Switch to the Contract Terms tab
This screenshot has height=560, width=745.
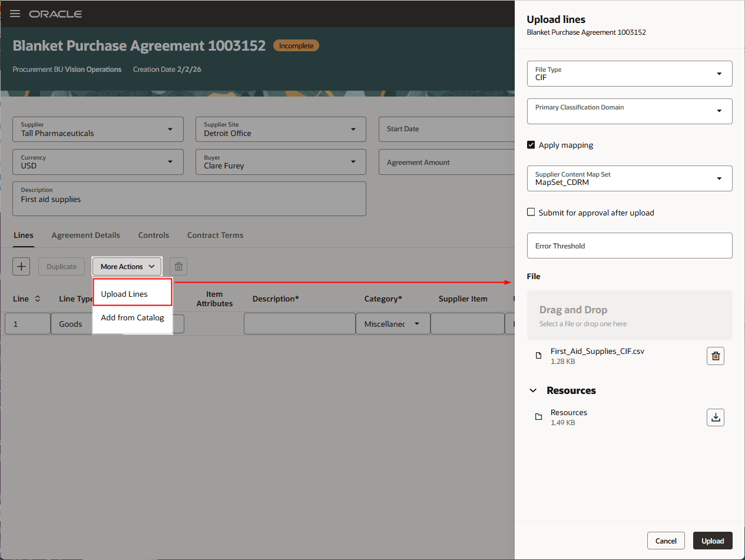[215, 235]
